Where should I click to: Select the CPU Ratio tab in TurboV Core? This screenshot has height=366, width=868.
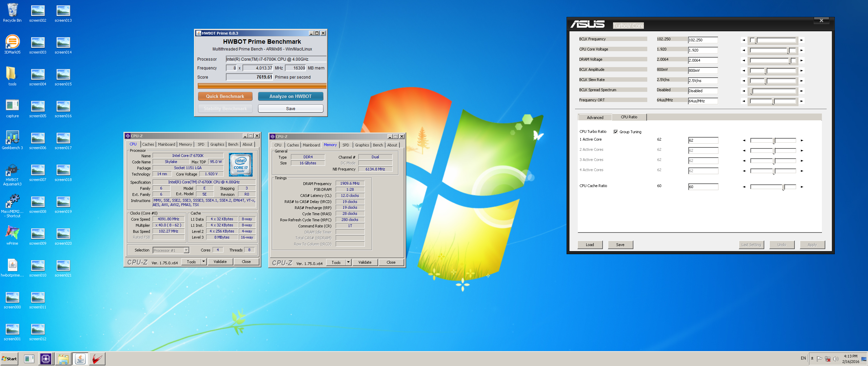click(x=629, y=117)
